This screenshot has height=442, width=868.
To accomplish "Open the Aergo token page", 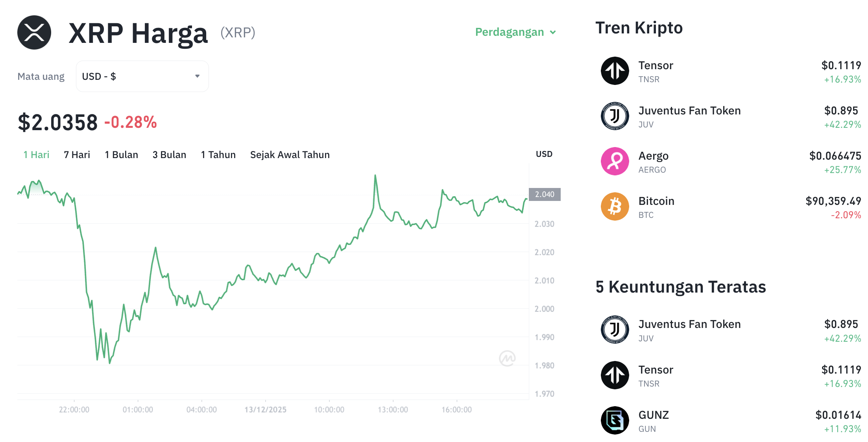I will (653, 156).
